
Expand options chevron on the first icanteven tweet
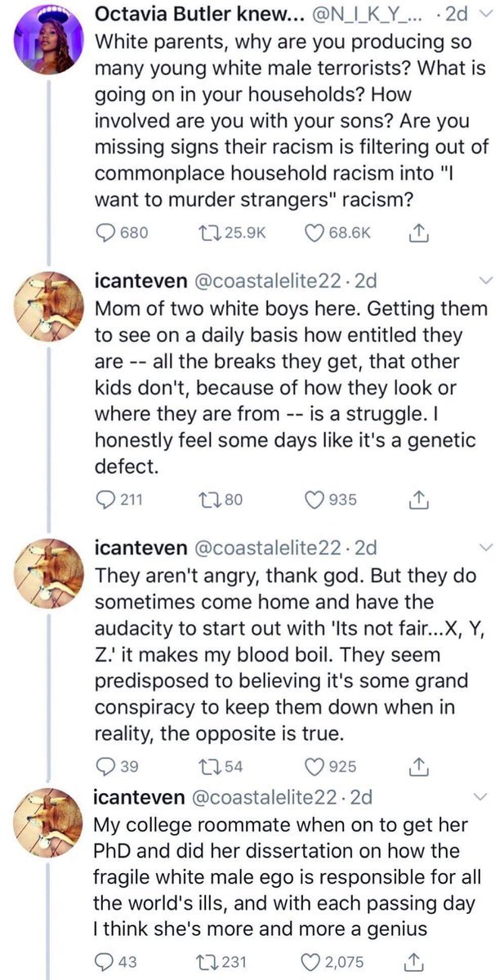(x=485, y=282)
